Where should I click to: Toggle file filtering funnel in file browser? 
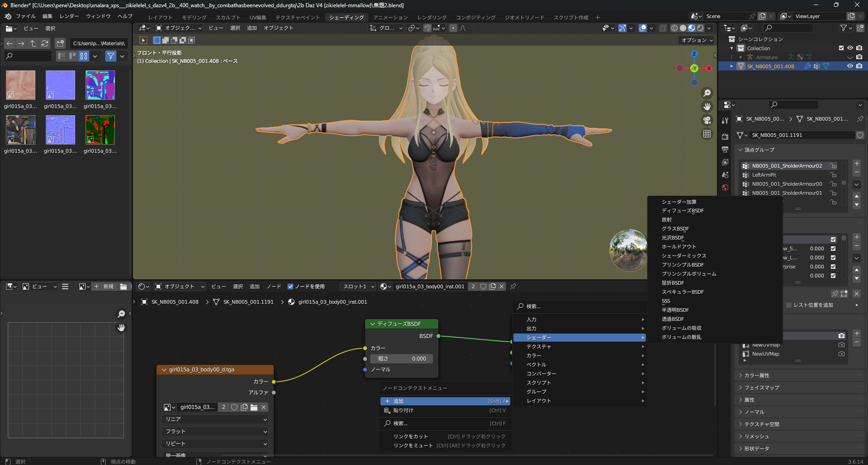111,56
